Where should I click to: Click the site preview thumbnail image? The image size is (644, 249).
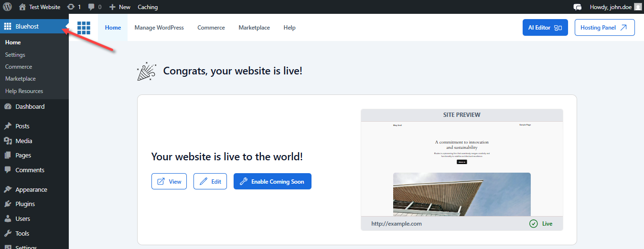[462, 169]
